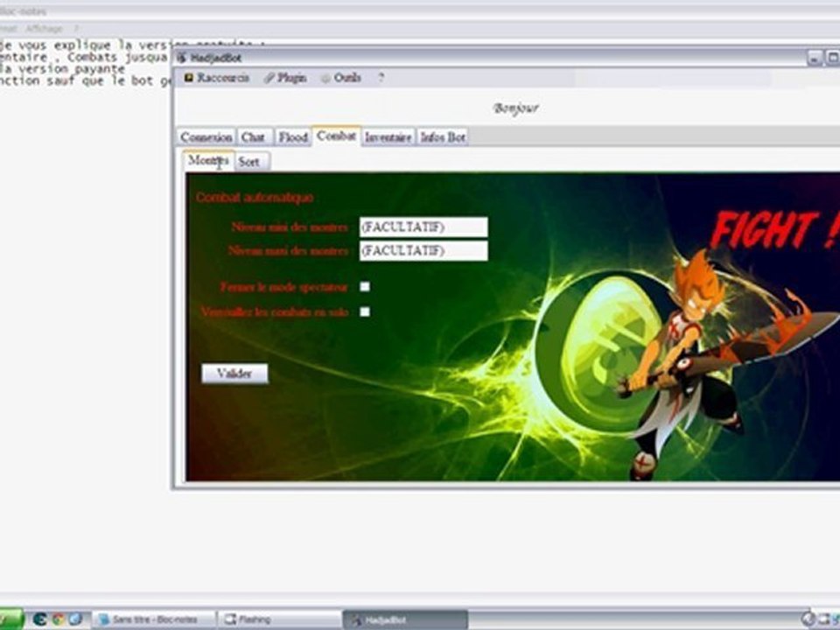Open the Flashing taskbar item
The image size is (840, 630).
pyautogui.click(x=279, y=619)
